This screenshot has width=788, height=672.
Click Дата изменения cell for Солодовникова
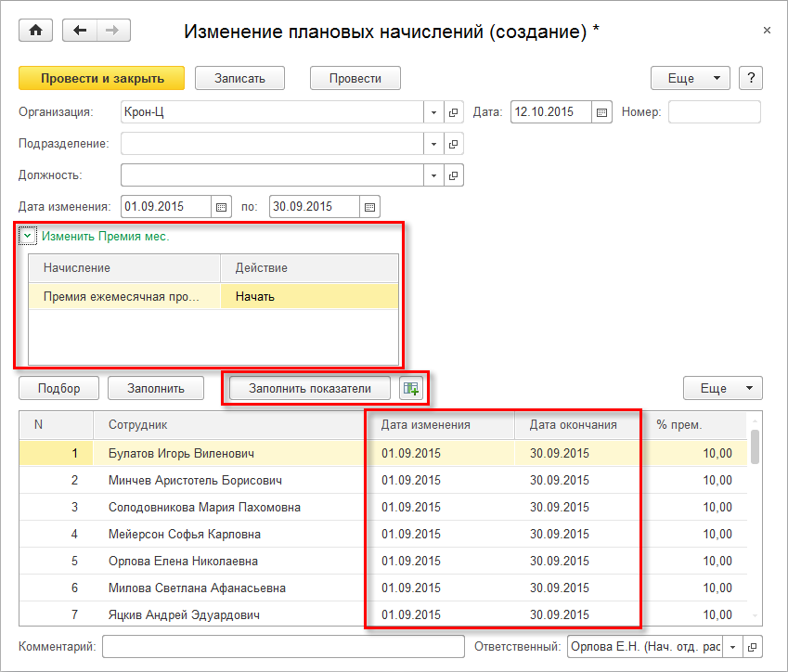tap(441, 508)
